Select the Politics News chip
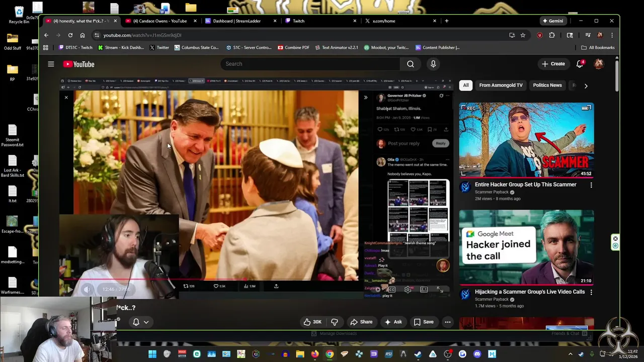The height and width of the screenshot is (362, 644). tap(547, 85)
